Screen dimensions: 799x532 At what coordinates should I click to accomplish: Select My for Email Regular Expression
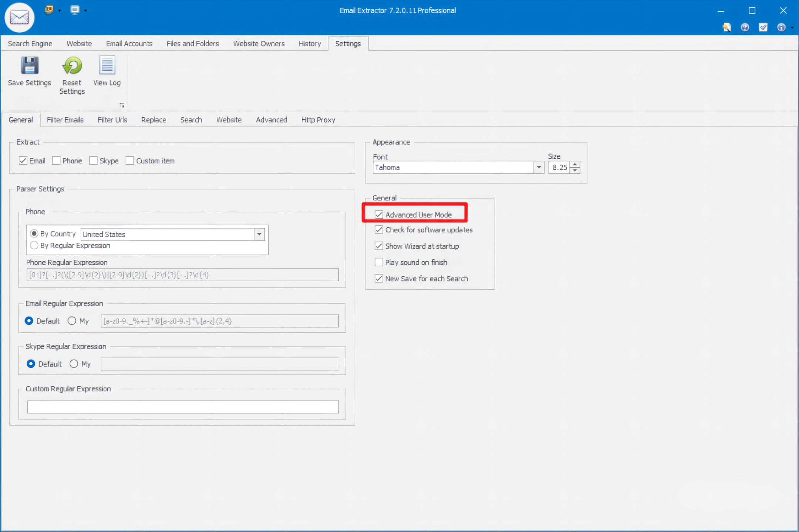tap(72, 321)
